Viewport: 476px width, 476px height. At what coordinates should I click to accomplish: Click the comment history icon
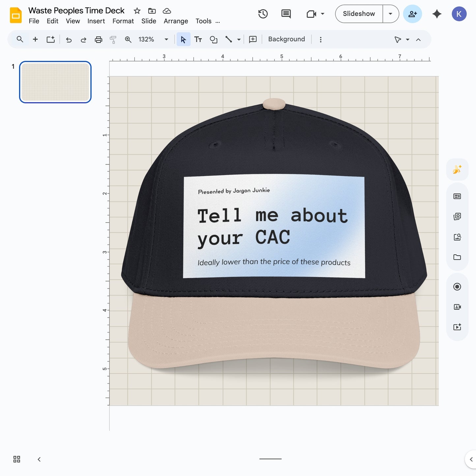[285, 14]
